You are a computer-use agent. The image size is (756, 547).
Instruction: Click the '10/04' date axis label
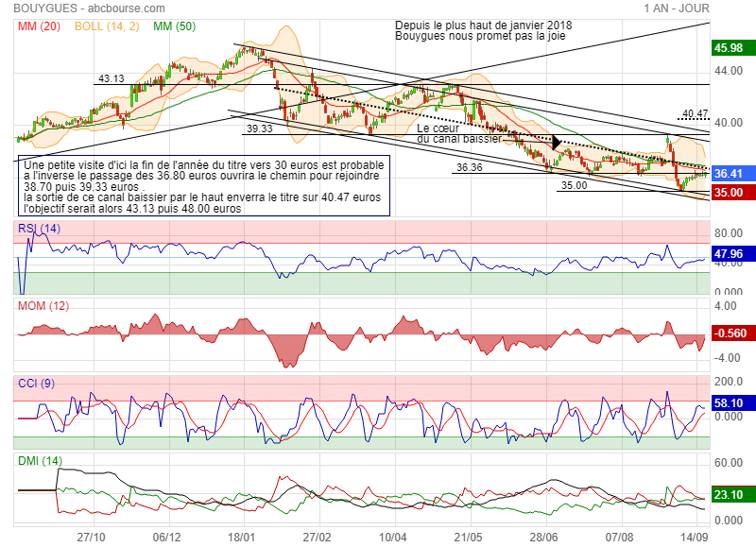[393, 538]
